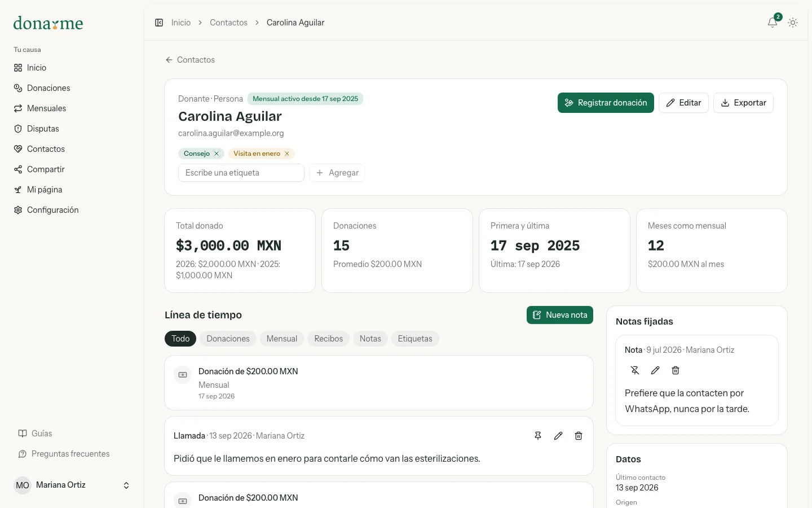Remove the Visita en enero tag
Image resolution: width=812 pixels, height=508 pixels.
(x=287, y=154)
